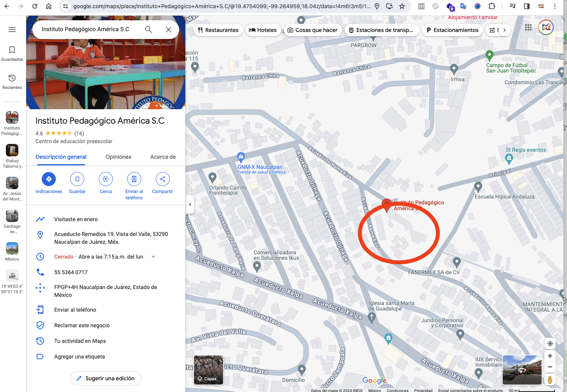Screen dimensions: 567x392
Task: Zoom out the map with minus
Action: 550,367
